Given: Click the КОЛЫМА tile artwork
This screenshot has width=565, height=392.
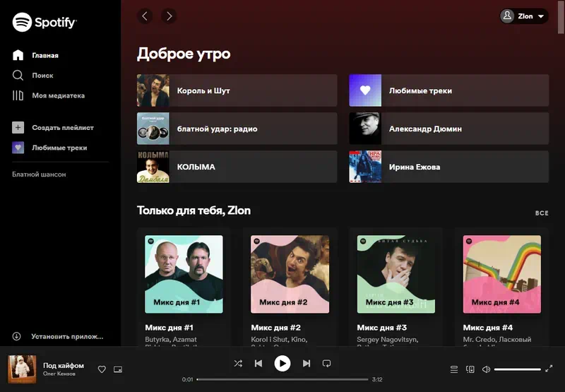Looking at the screenshot, I should [153, 167].
